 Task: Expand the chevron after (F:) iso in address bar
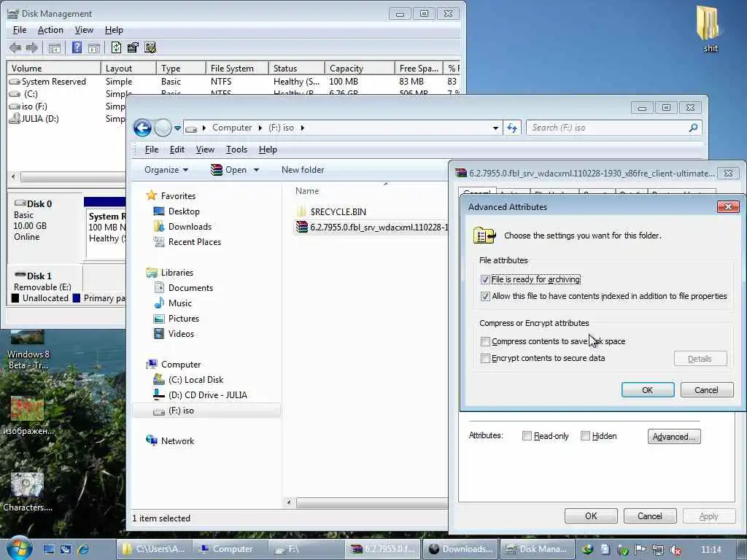pos(303,128)
